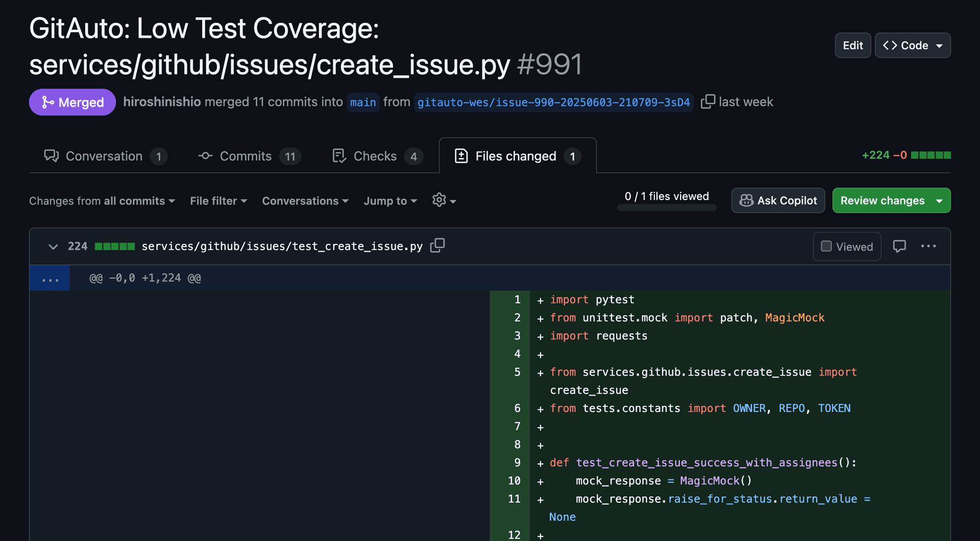The image size is (980, 541).
Task: Click 'mock_response = MagicMock()' on line 10
Action: point(664,481)
